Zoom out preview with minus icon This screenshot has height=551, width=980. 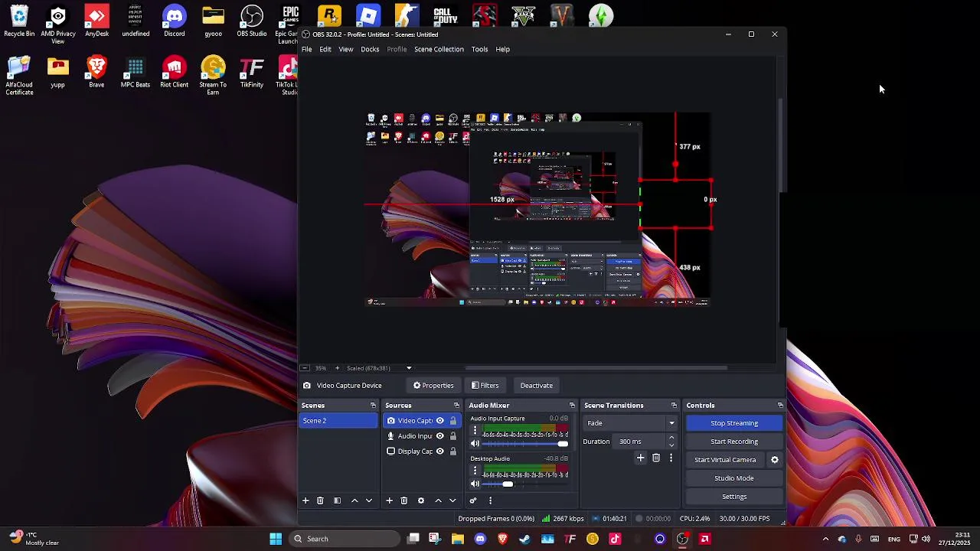point(305,368)
